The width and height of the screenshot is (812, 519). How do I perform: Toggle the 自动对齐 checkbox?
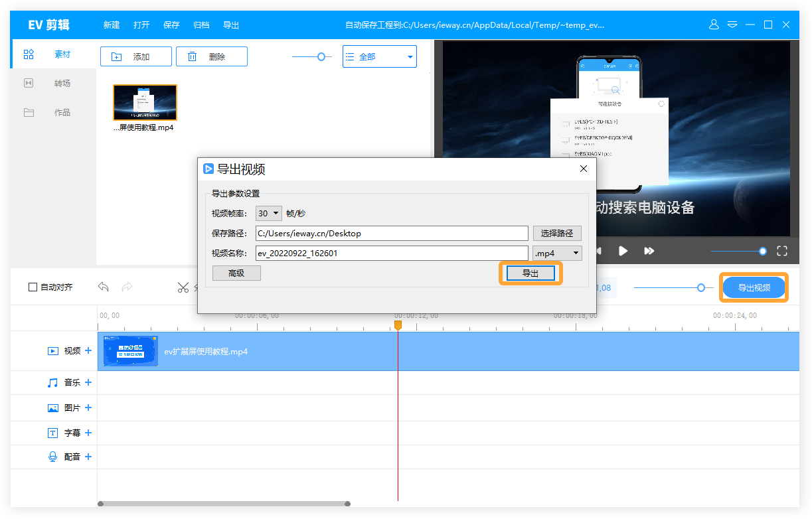pos(33,287)
